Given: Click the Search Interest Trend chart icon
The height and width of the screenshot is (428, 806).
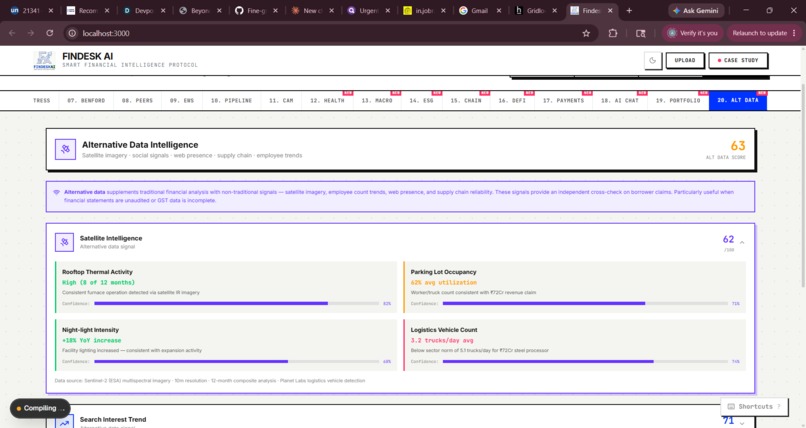Looking at the screenshot, I should [x=64, y=422].
